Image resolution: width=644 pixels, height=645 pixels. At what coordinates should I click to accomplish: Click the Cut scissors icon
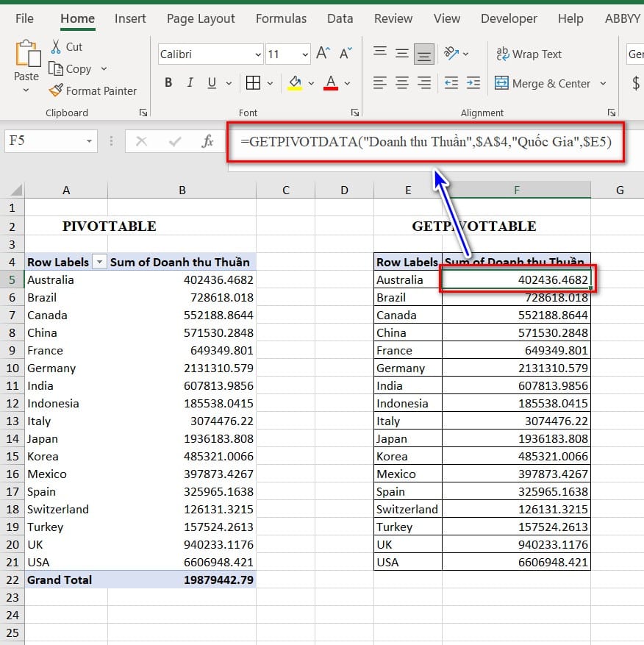click(56, 47)
